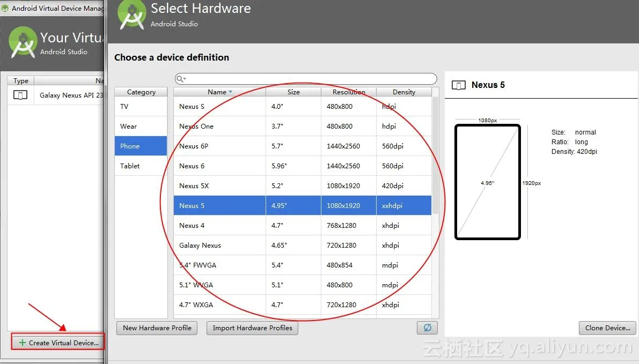The image size is (639, 364).
Task: Click the search magnifier icon in filter field
Action: (181, 79)
